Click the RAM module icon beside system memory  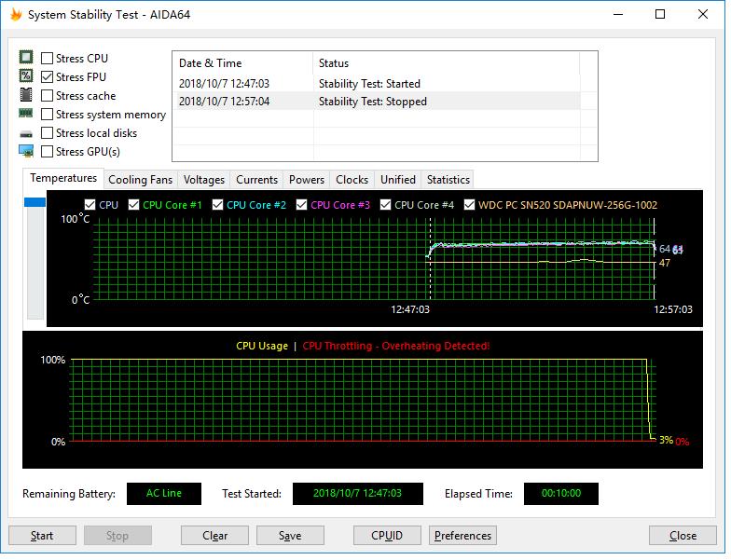[26, 114]
